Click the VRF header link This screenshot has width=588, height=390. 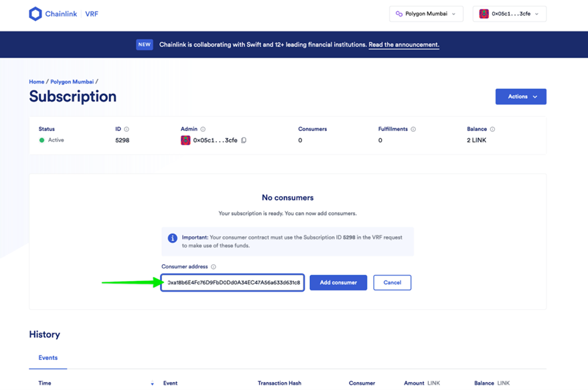pos(92,14)
